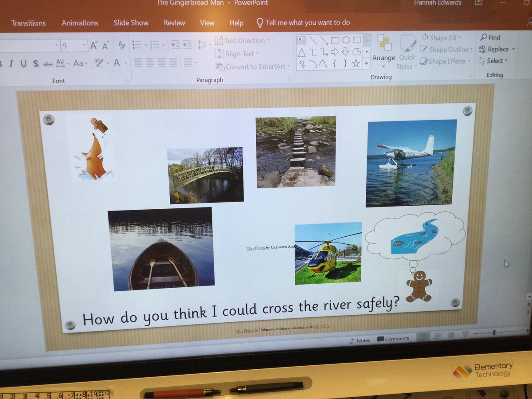This screenshot has height=399, width=532.
Task: Click the Increase Font Size icon
Action: (x=94, y=45)
